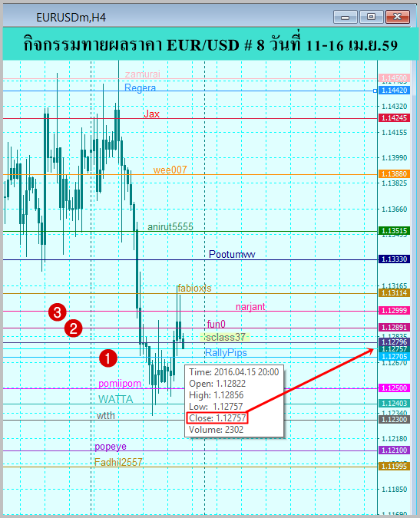Click the 1.12300 gray price tag
Viewport: 420px width, 518px height.
pyautogui.click(x=394, y=420)
